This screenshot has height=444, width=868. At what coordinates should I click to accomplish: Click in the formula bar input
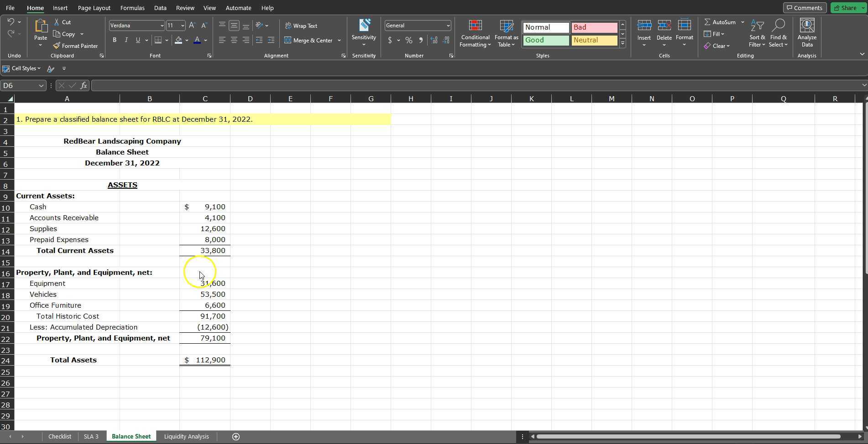point(476,85)
